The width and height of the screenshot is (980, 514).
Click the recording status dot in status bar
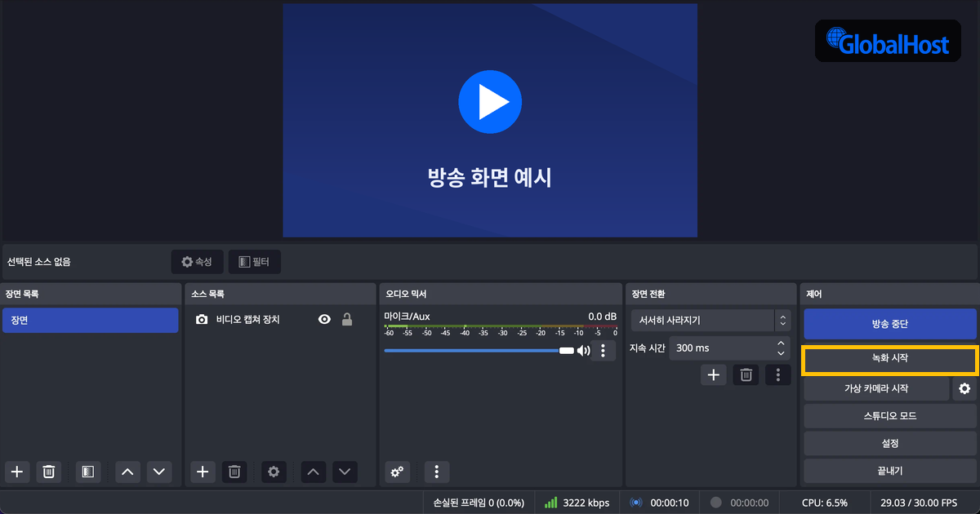click(716, 503)
